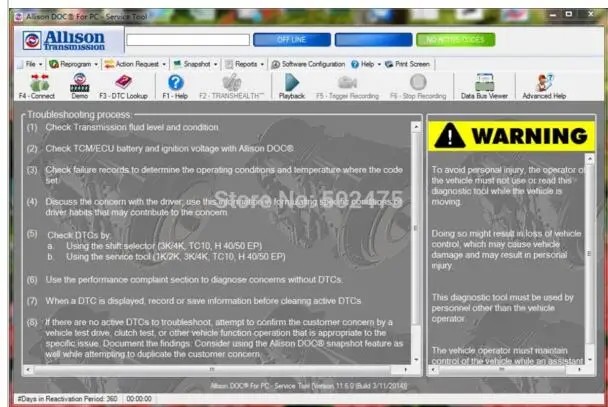Screen dimensions: 608x407
Task: Click warning panel scrollbar down arrow
Action: (590, 360)
